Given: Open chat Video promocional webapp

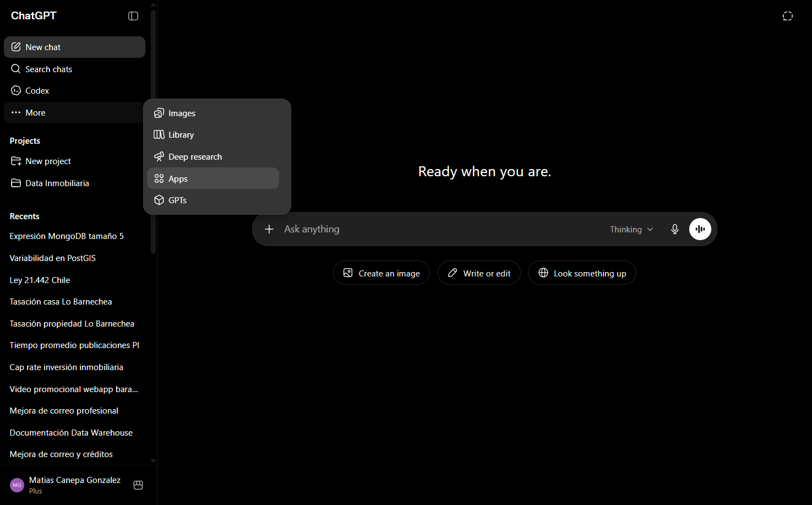Looking at the screenshot, I should [x=74, y=389].
